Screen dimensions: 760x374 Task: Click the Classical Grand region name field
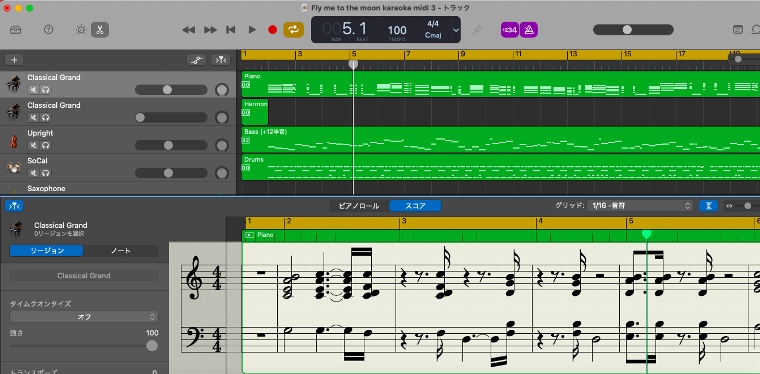pyautogui.click(x=84, y=276)
